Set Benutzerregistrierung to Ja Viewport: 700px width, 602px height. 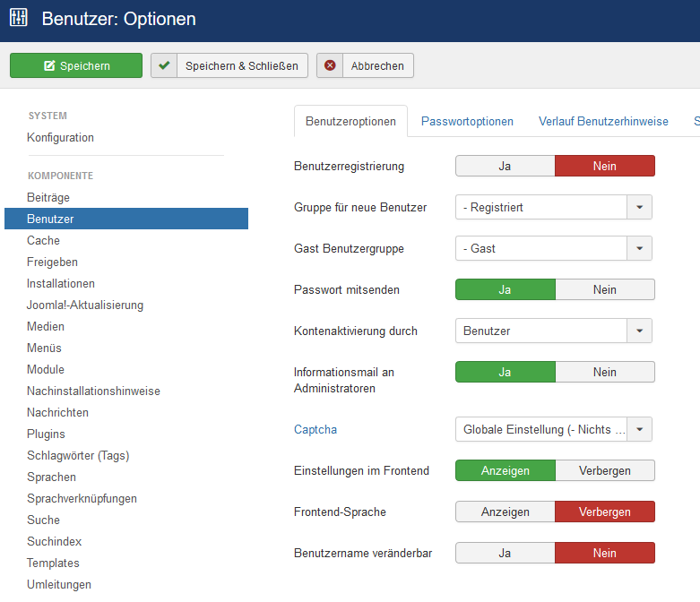[x=505, y=166]
